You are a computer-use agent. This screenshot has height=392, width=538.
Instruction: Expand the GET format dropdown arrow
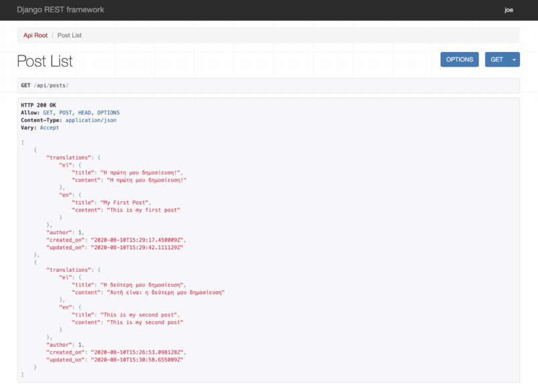point(514,59)
